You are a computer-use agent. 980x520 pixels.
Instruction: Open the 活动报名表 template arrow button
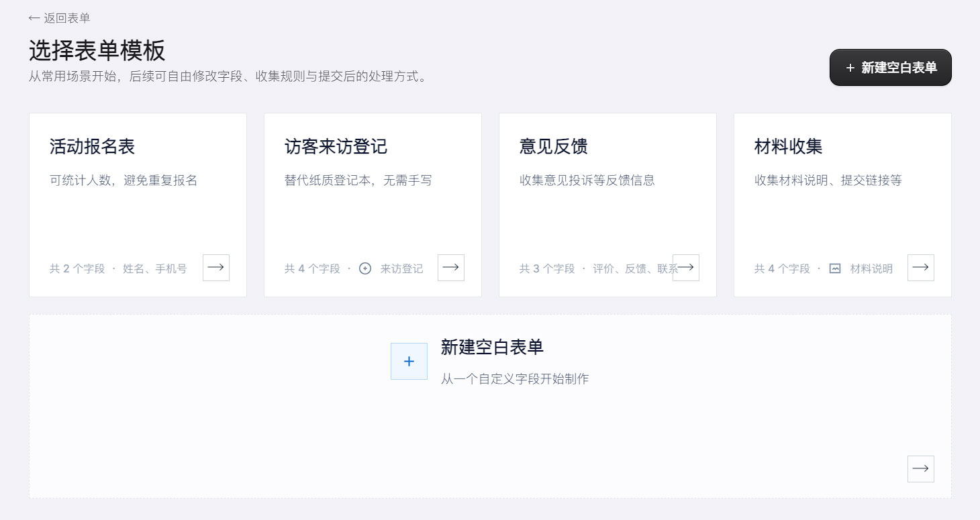(216, 268)
